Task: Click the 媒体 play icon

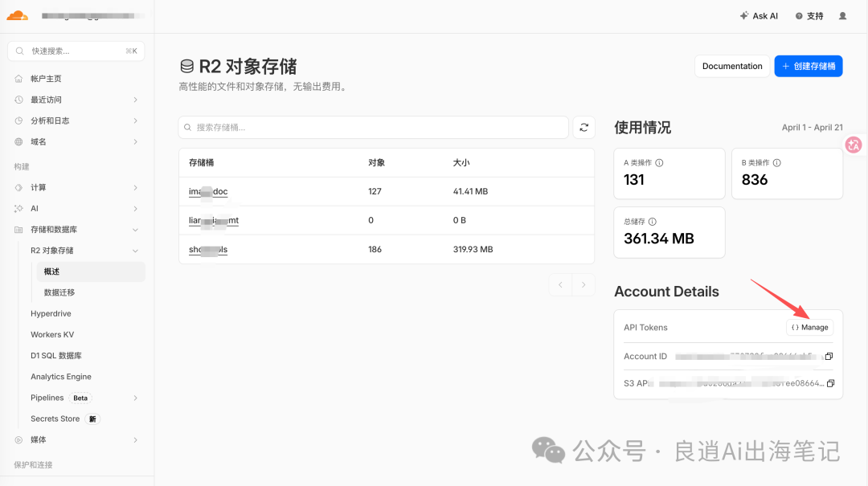Action: pyautogui.click(x=18, y=440)
